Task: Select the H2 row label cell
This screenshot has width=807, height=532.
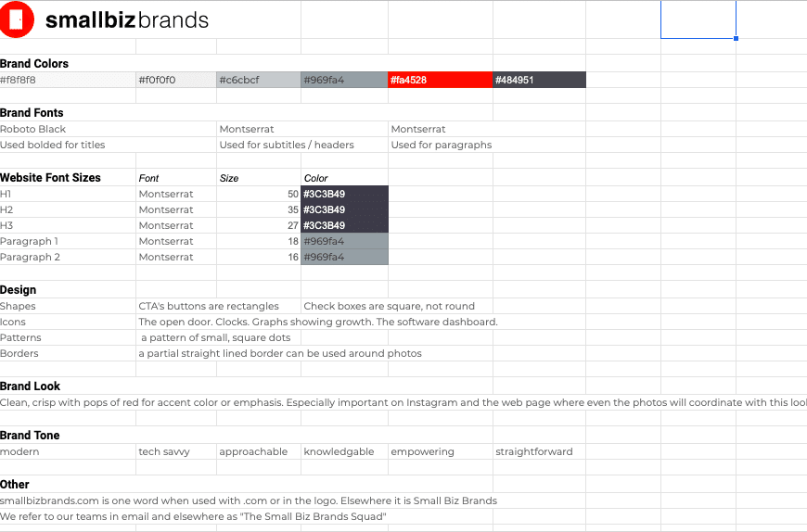Action: 68,209
